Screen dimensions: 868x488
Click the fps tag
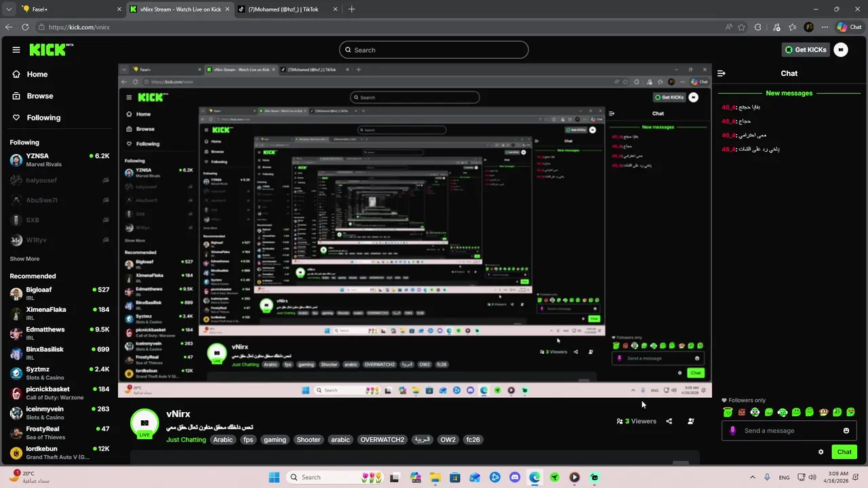(x=248, y=440)
